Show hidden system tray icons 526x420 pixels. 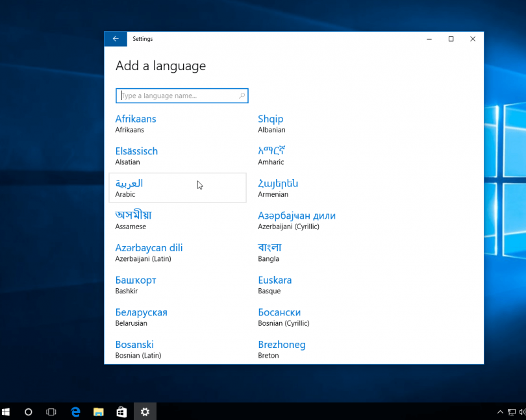(x=500, y=412)
